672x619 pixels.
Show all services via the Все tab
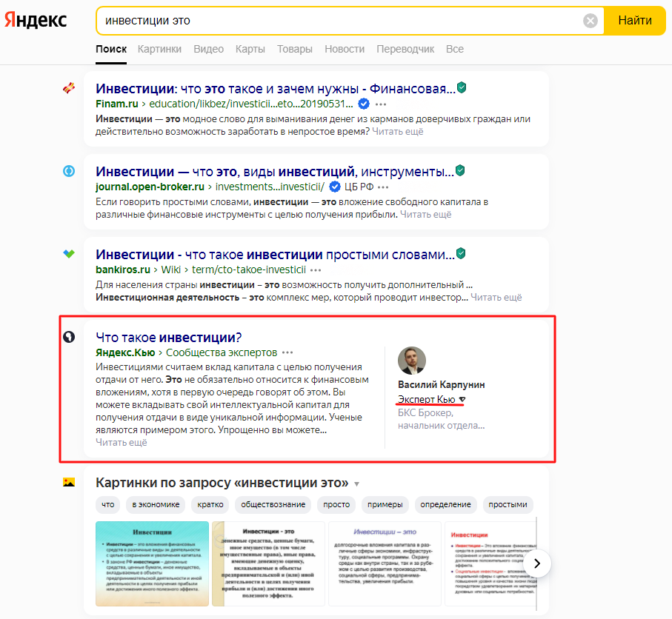[455, 50]
